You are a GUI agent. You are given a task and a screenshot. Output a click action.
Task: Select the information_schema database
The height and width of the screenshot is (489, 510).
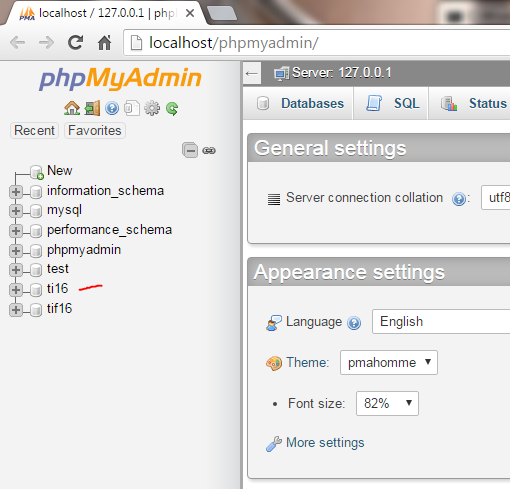[105, 191]
